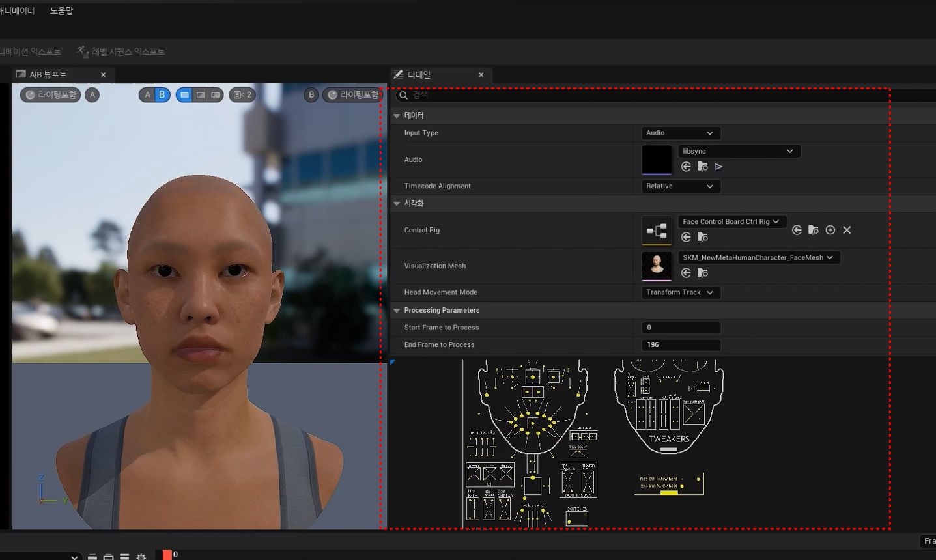Click the Audio asset thumbnail
The height and width of the screenshot is (560, 936).
pyautogui.click(x=657, y=160)
